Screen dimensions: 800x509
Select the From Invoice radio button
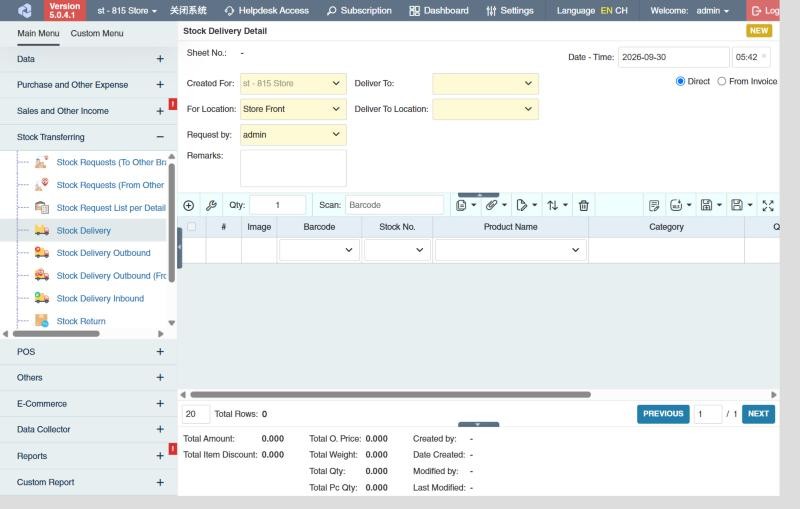[721, 81]
